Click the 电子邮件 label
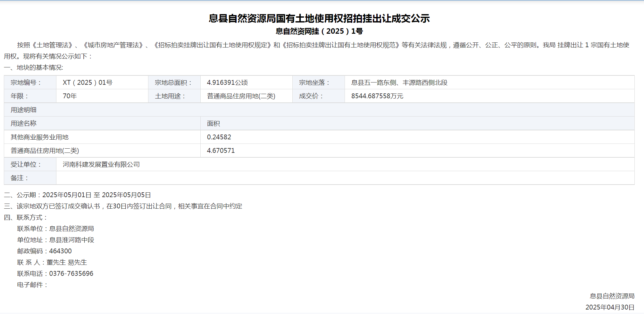This screenshot has width=644, height=314. tap(32, 285)
